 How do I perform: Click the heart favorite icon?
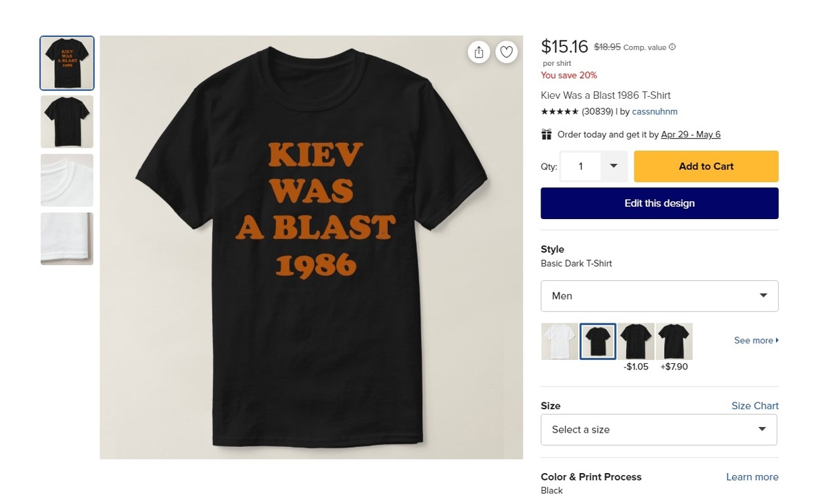(x=506, y=52)
